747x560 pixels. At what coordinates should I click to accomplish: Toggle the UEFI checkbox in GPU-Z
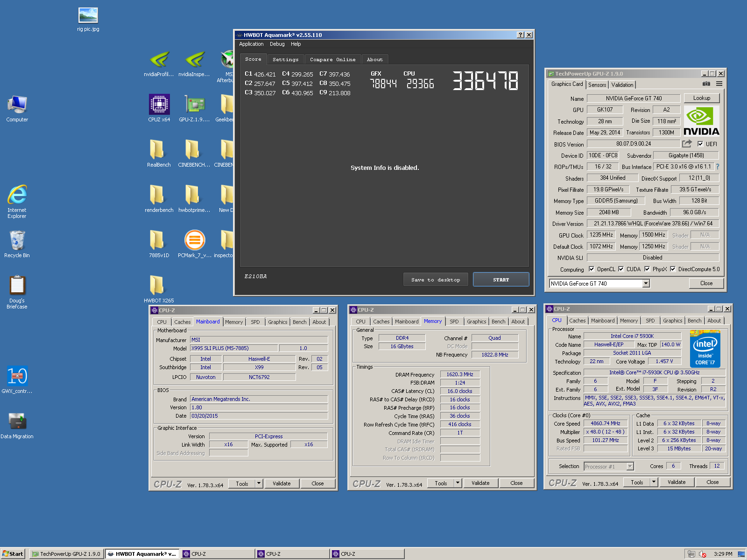pos(700,144)
